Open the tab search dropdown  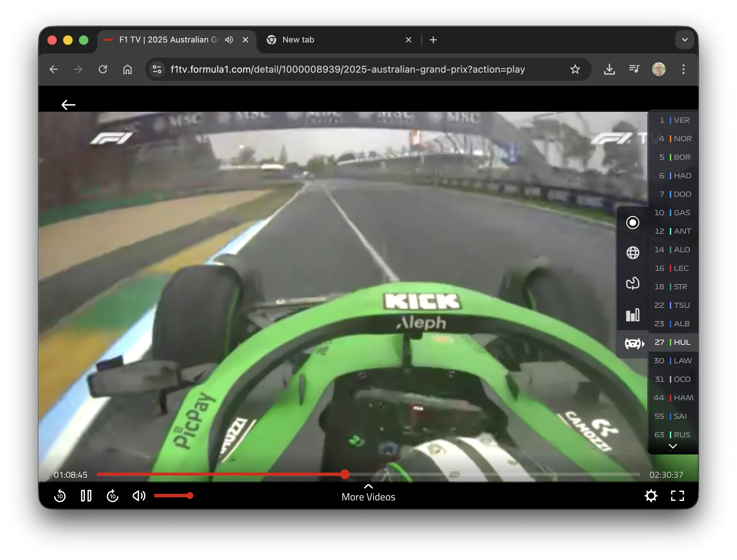pos(685,40)
